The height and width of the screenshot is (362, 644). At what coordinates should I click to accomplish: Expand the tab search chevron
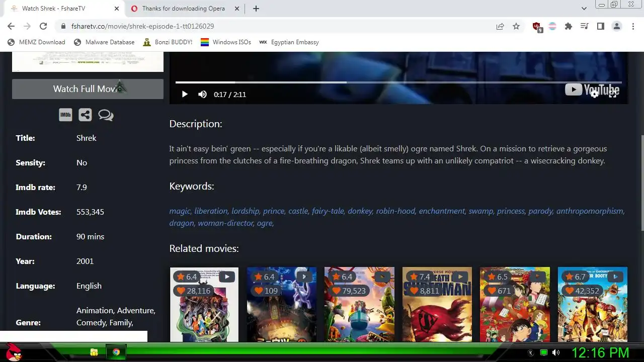click(584, 9)
